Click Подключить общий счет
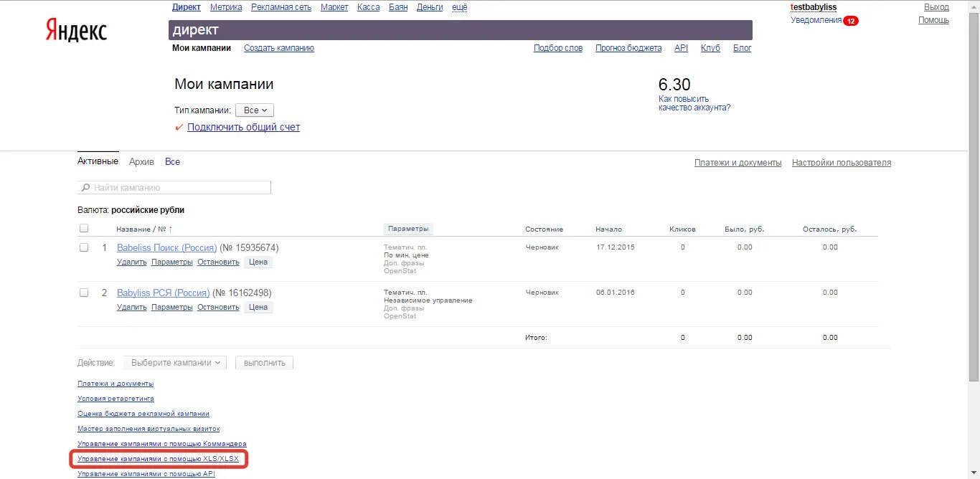The width and height of the screenshot is (980, 479). pyautogui.click(x=243, y=127)
